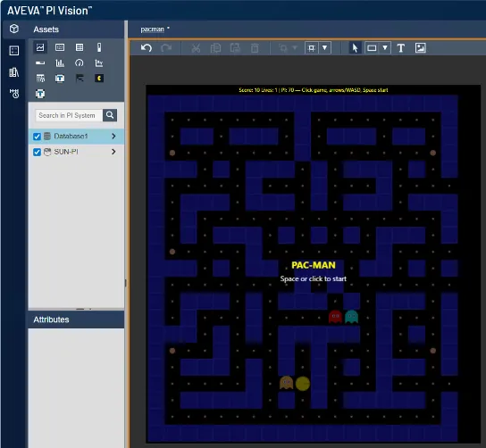Uncheck the SUN-PI checkbox

[37, 152]
